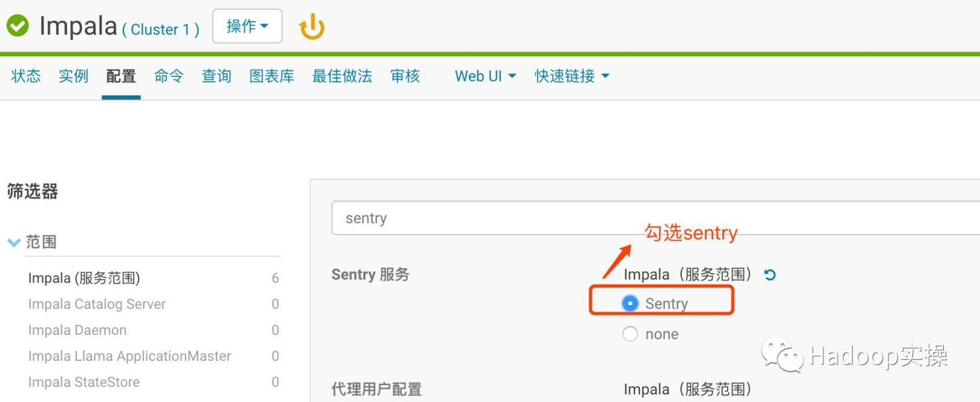
Task: Open the 图表库 (Chart Library) section
Action: coord(271,76)
